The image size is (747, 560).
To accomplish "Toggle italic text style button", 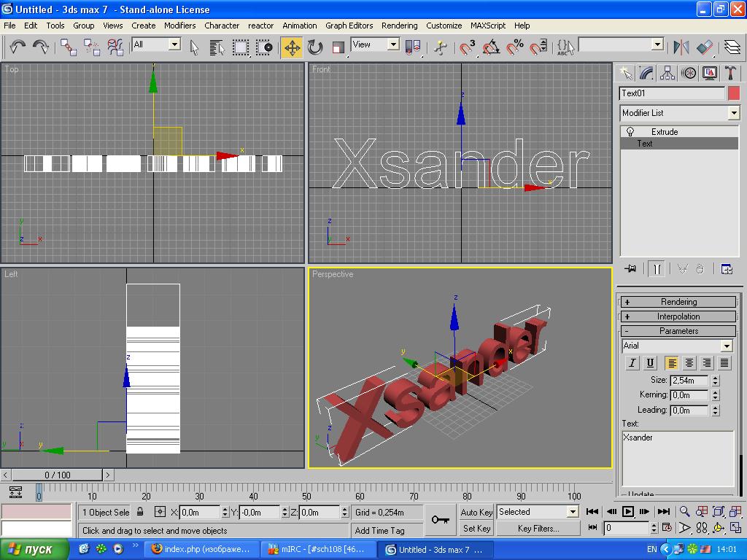I will 632,362.
